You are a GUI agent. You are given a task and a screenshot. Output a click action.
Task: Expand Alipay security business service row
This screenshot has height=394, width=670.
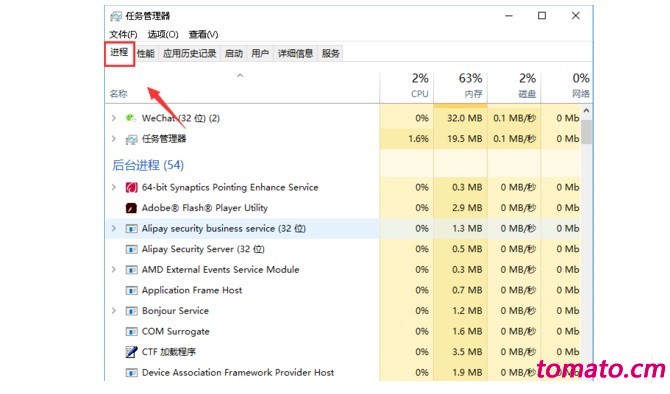click(114, 229)
